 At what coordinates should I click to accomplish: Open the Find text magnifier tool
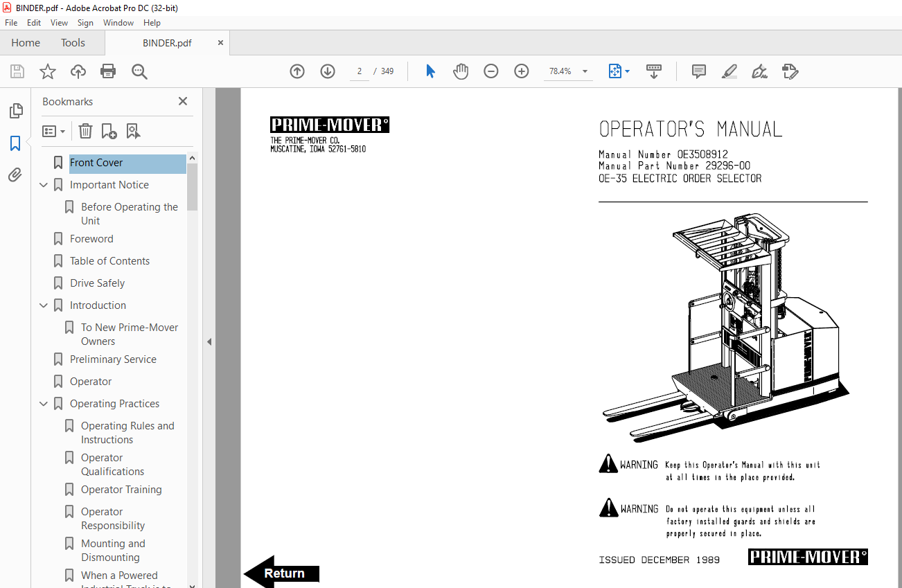(x=139, y=71)
